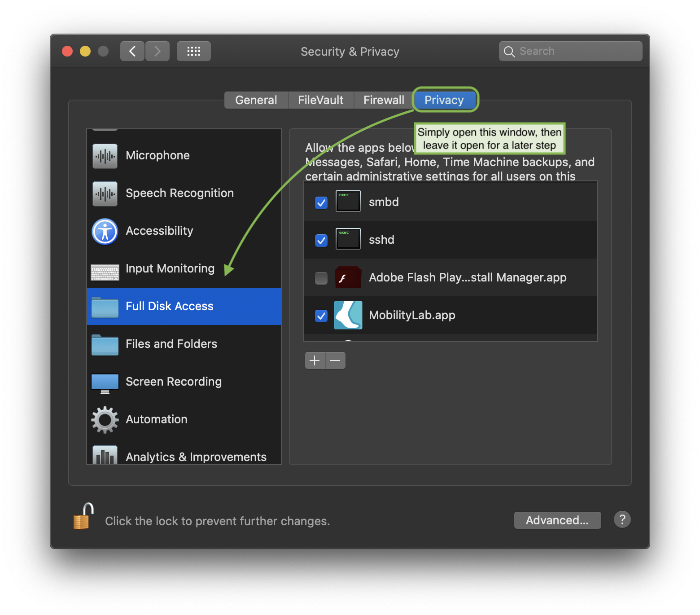
Task: Uncheck smbd full disk access
Action: pos(321,203)
